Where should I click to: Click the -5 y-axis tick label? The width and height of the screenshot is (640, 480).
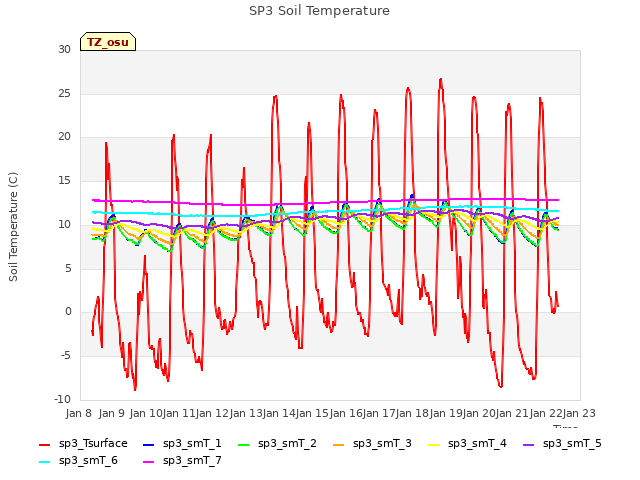pos(66,356)
